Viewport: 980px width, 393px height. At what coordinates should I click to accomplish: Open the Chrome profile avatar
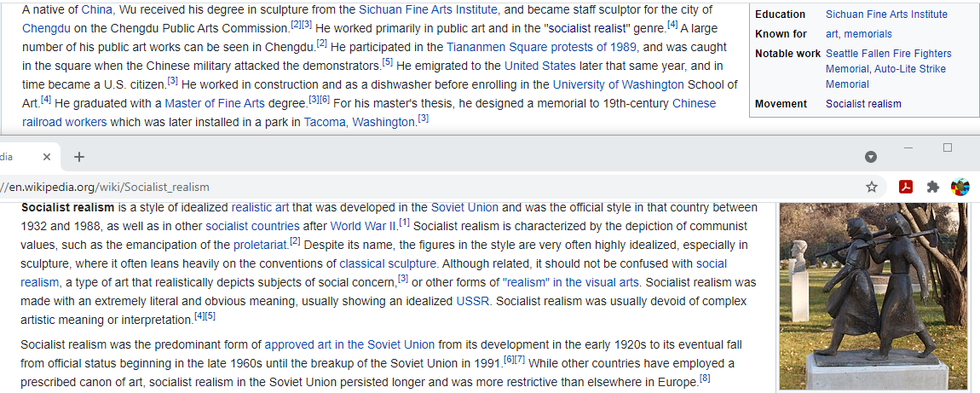click(x=960, y=187)
